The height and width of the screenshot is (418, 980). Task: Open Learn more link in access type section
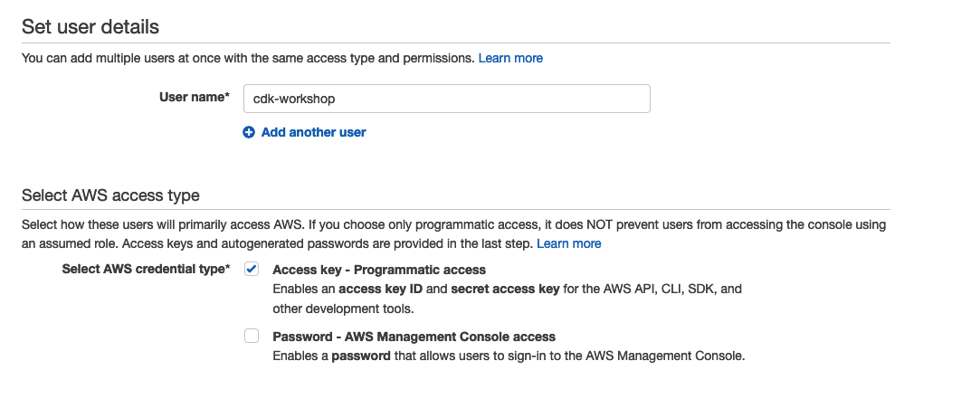[x=569, y=243]
